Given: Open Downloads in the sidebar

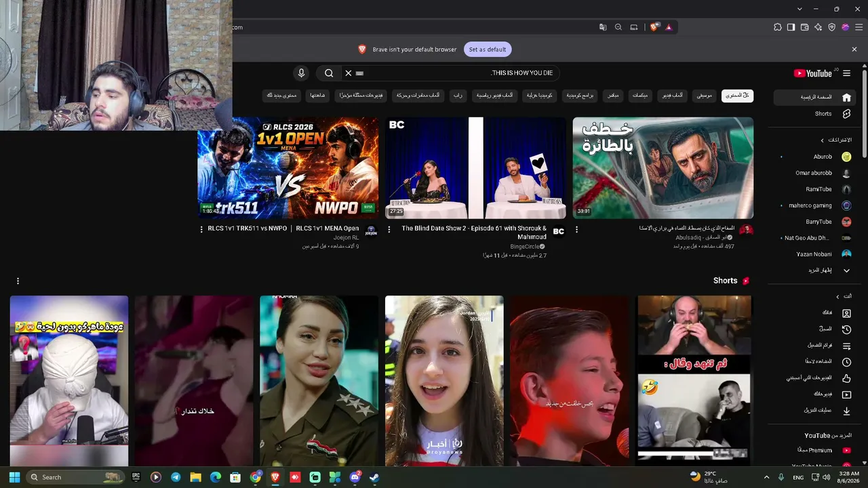Looking at the screenshot, I should 815,411.
